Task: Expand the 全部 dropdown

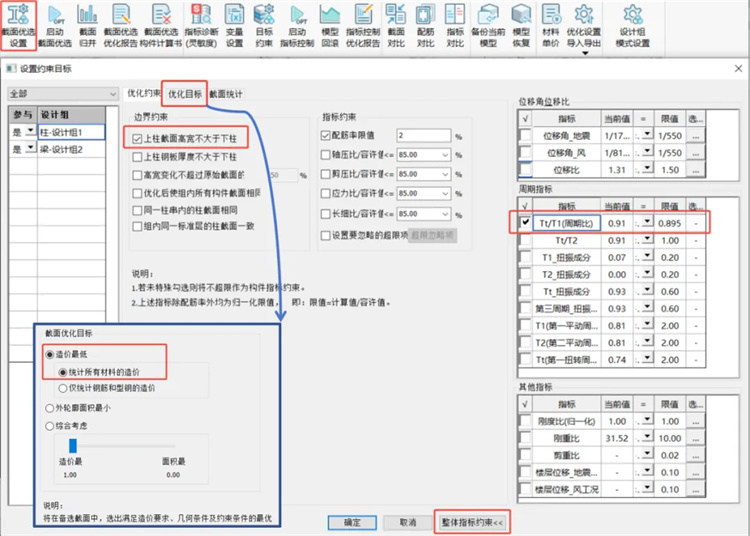Action: click(x=113, y=94)
